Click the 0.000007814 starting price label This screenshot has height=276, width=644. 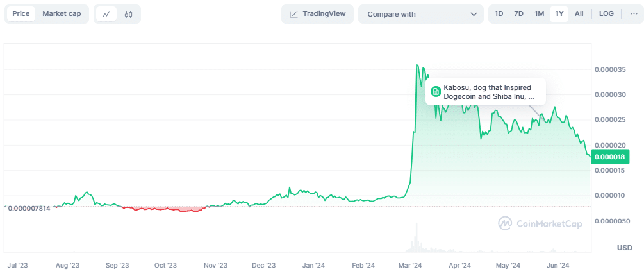click(29, 207)
